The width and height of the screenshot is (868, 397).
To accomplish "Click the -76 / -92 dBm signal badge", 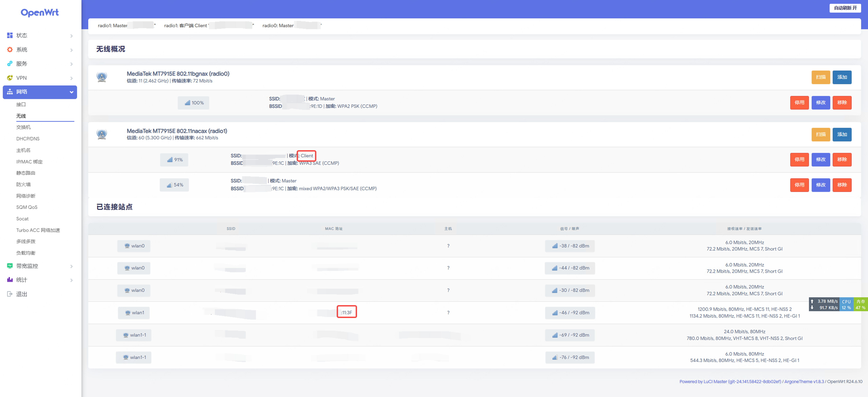I will [x=570, y=357].
